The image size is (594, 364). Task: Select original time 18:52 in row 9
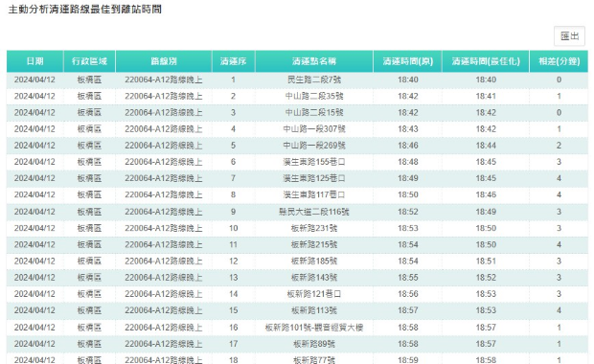point(407,212)
